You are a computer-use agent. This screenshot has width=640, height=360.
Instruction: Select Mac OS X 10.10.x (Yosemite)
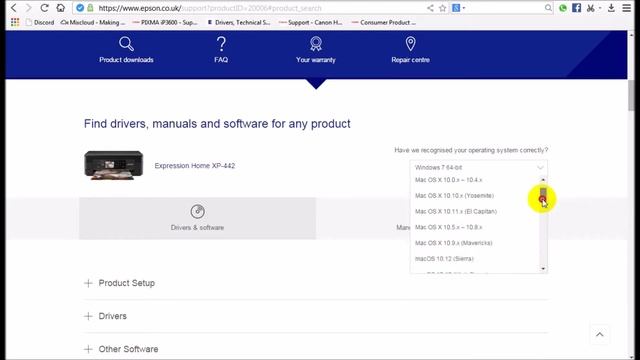(454, 196)
